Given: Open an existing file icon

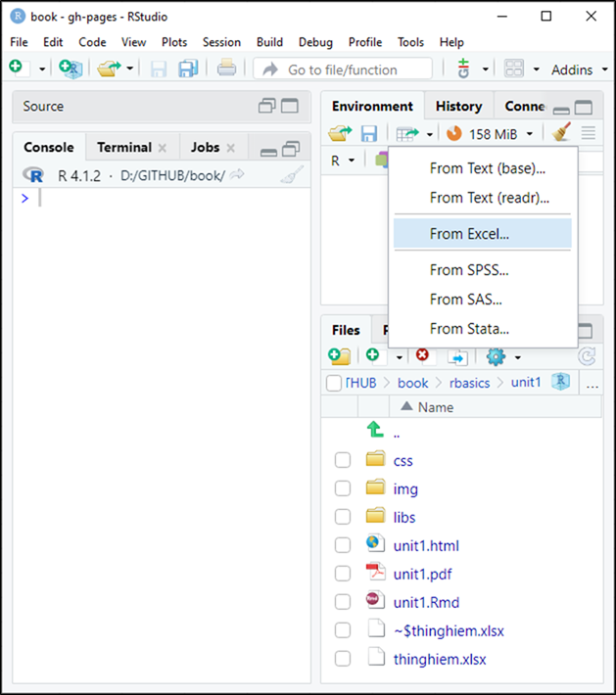Looking at the screenshot, I should point(109,69).
